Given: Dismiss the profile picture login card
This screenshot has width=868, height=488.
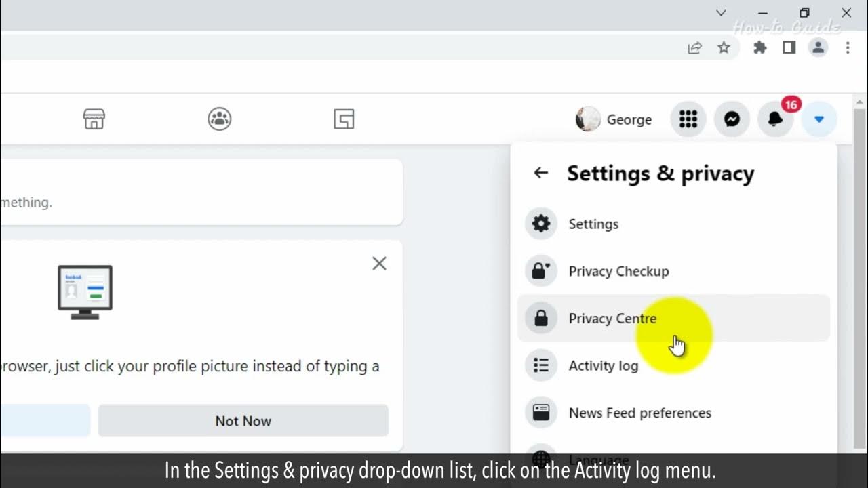Looking at the screenshot, I should pyautogui.click(x=379, y=264).
